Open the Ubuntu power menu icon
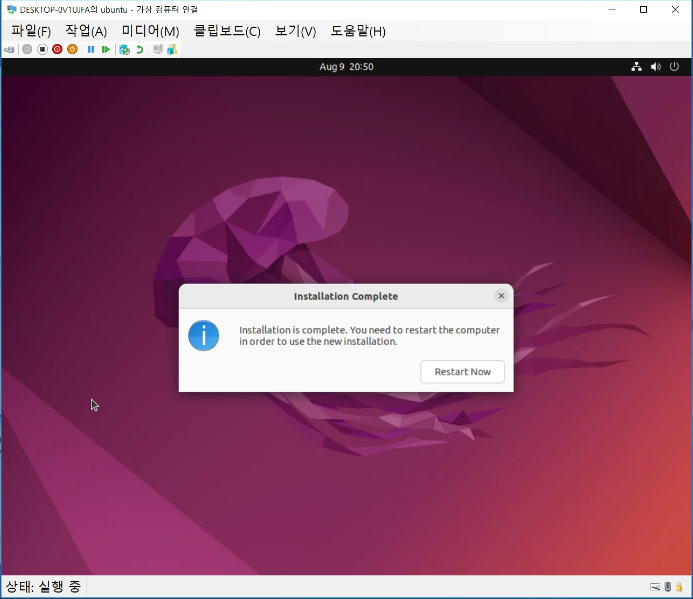Screen dimensions: 693x599 click(674, 67)
